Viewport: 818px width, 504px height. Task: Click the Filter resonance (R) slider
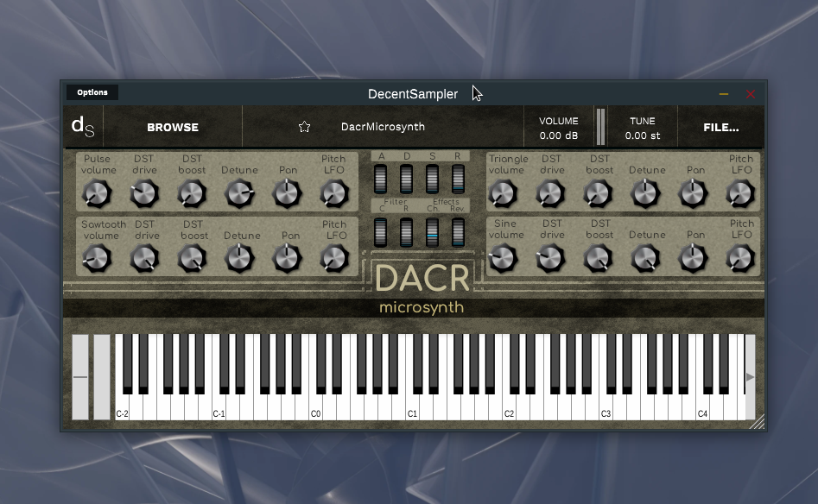pos(406,232)
